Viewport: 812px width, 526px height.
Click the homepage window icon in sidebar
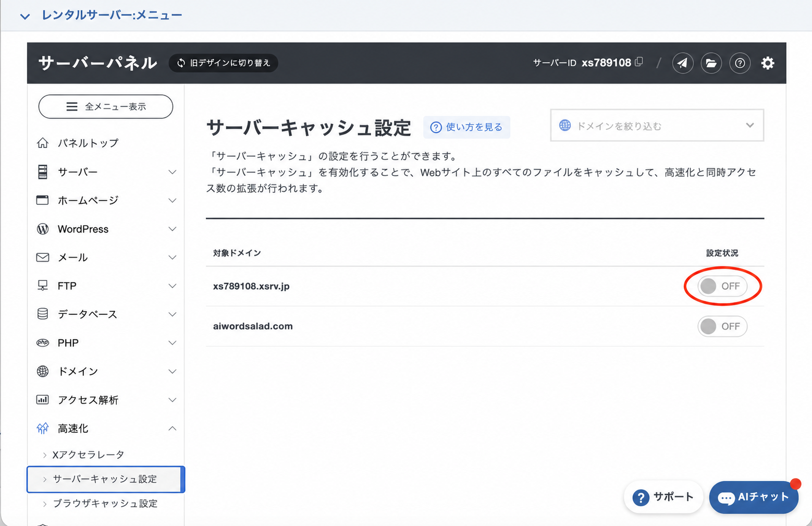43,200
